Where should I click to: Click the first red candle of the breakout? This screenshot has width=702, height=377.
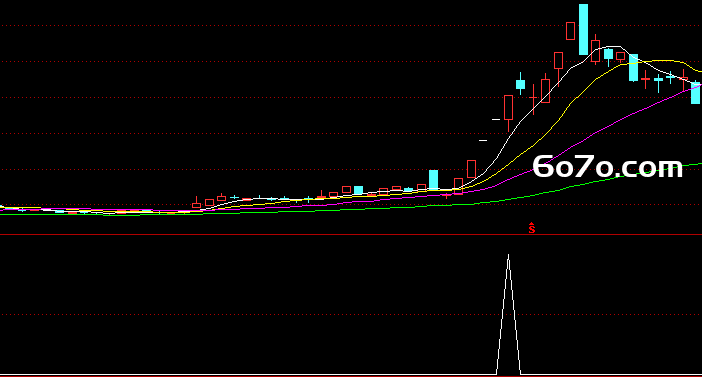click(x=471, y=169)
